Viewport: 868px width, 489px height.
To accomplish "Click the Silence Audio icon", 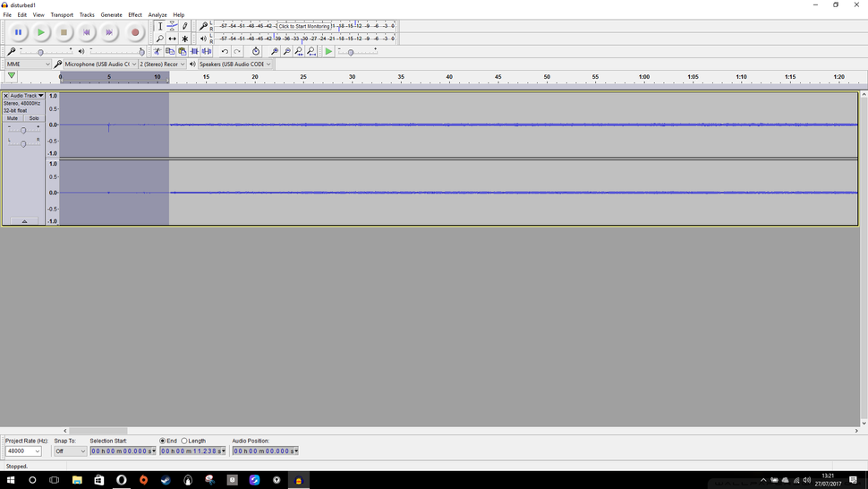I will coord(207,52).
